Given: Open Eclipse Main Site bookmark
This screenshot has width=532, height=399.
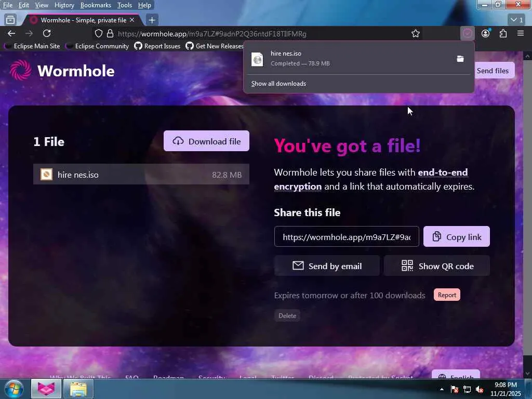Looking at the screenshot, I should click(x=33, y=46).
